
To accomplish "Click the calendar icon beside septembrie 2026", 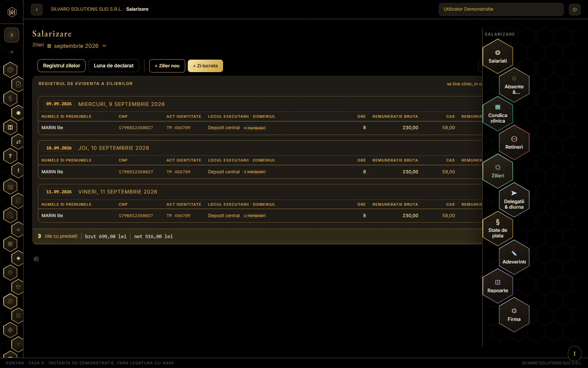I will click(x=49, y=46).
